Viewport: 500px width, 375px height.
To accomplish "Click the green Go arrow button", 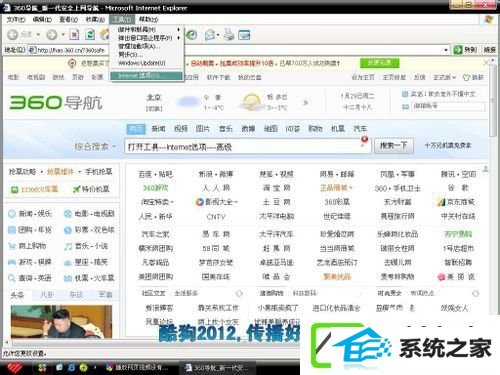I will pos(457,50).
